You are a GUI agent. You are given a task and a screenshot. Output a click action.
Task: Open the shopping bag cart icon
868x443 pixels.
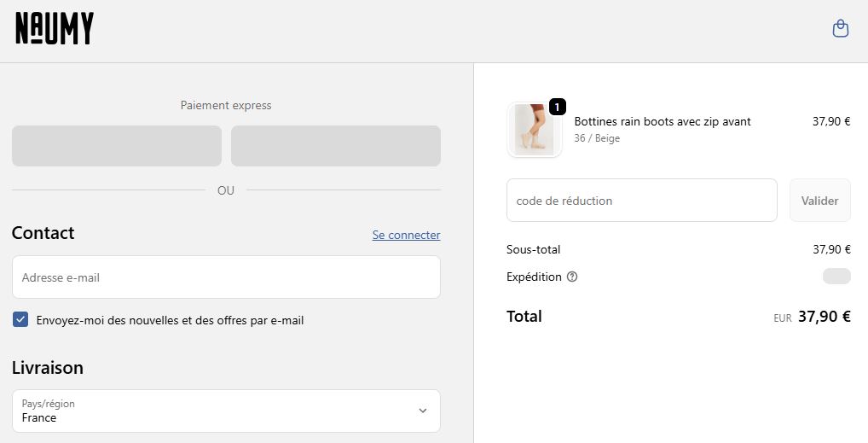click(840, 29)
